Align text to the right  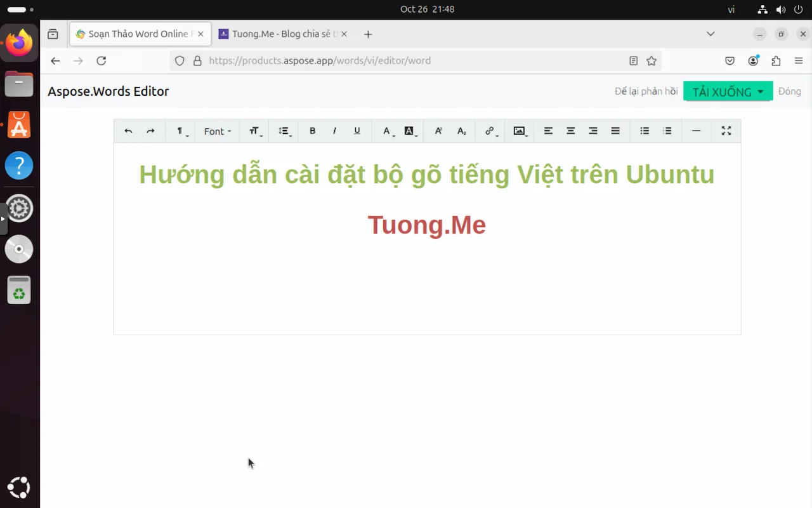click(x=593, y=131)
